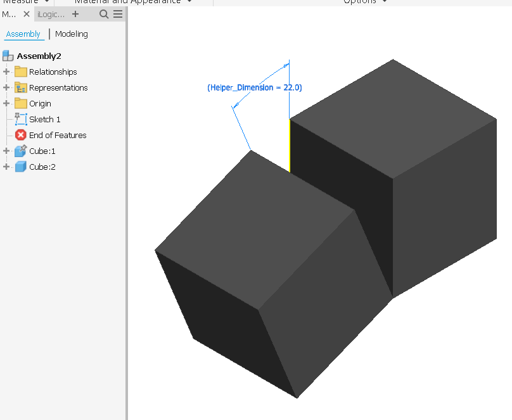Screen dimensions: 512x420
Task: Expand the Relationships folder node
Action: pyautogui.click(x=6, y=72)
